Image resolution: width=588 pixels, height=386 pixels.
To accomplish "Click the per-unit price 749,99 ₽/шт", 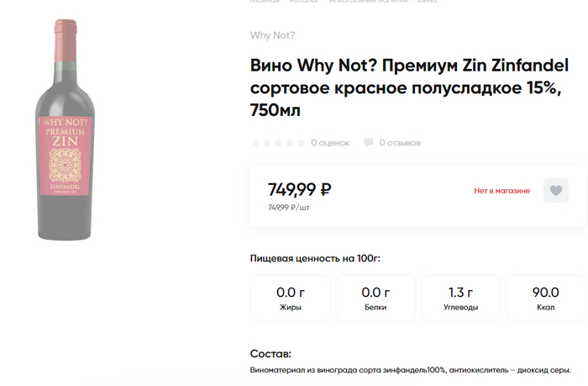I will pos(289,208).
